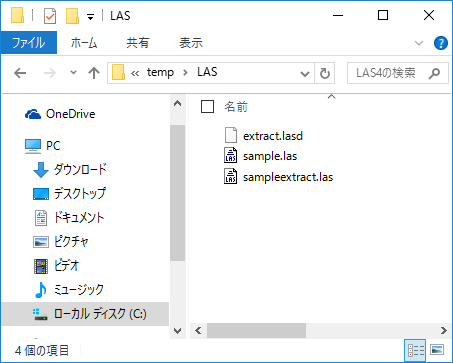The image size is (453, 363).
Task: Click the folder icon in the address bar
Action: pyautogui.click(x=118, y=72)
